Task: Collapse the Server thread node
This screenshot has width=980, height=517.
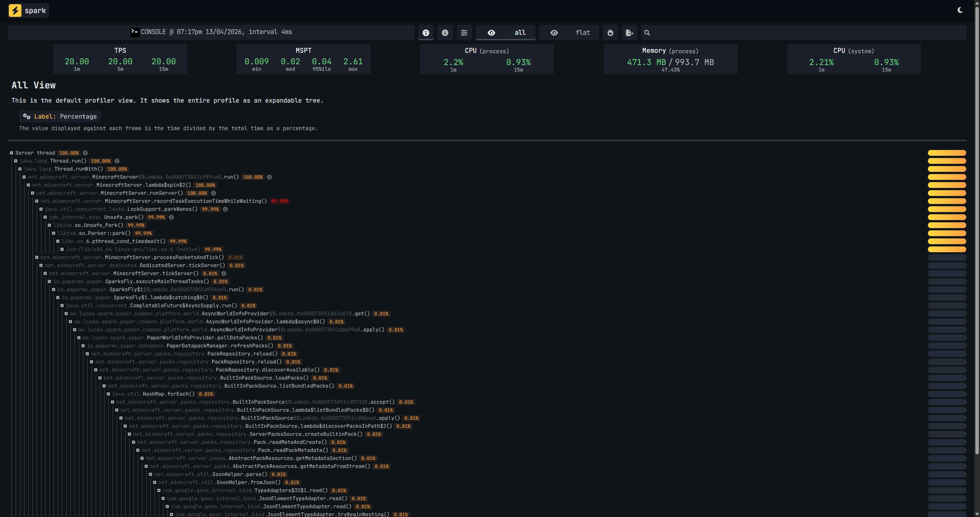Action: tap(11, 153)
